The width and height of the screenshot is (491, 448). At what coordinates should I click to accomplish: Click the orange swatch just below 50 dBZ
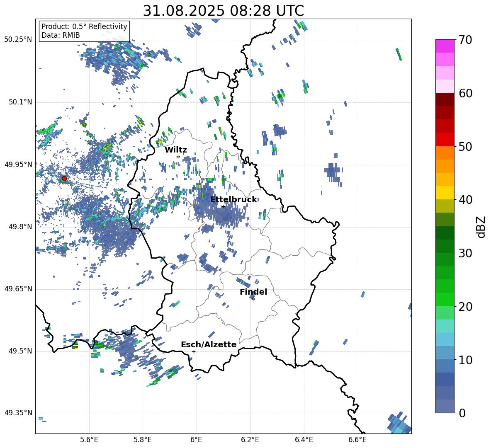tap(445, 153)
